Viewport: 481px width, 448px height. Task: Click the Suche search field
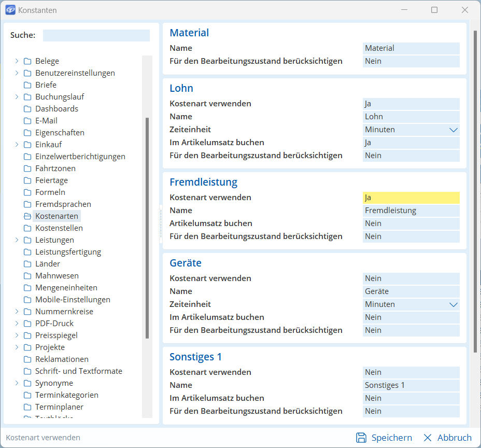(96, 35)
